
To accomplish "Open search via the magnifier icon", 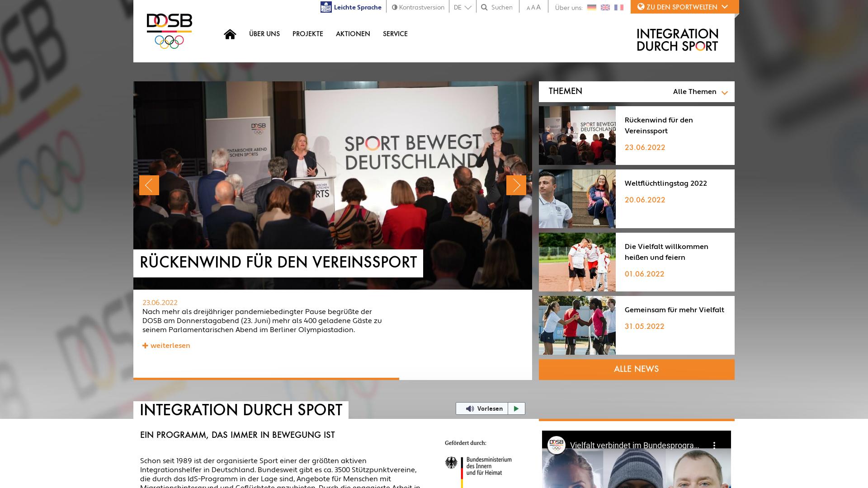I will pyautogui.click(x=485, y=7).
